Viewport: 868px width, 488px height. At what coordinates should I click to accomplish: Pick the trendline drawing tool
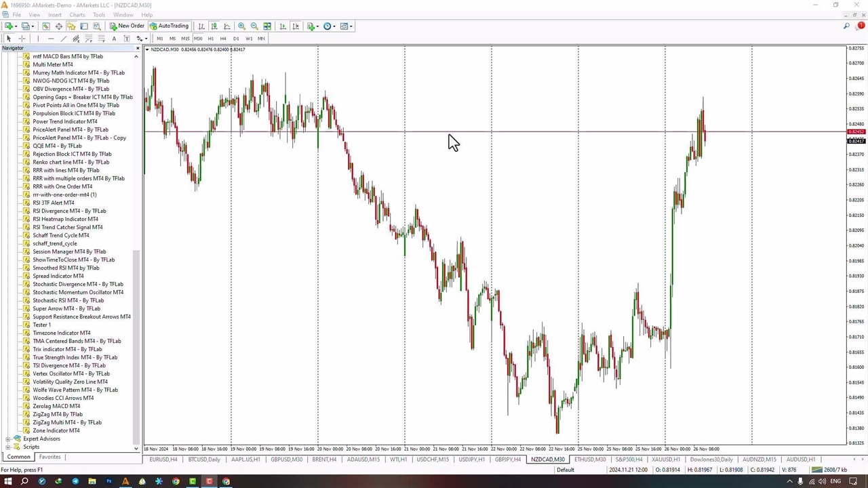point(63,39)
